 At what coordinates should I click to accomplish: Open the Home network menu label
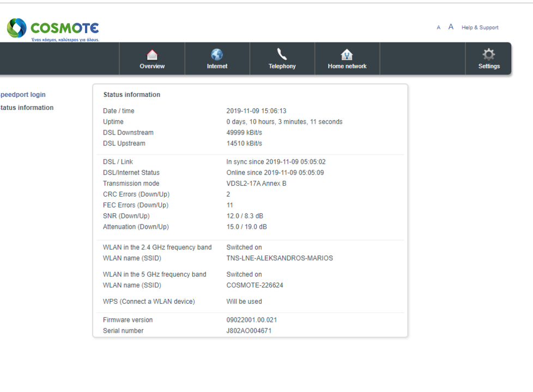tap(347, 66)
